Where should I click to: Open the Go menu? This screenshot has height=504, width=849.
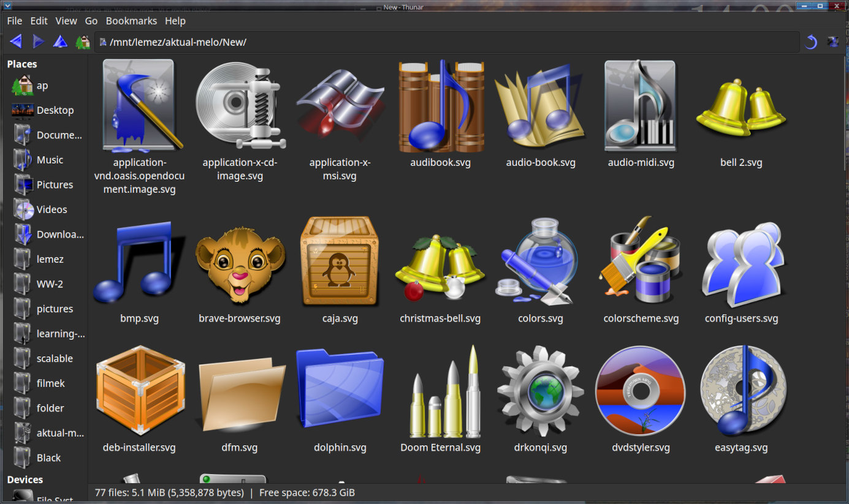pyautogui.click(x=91, y=21)
